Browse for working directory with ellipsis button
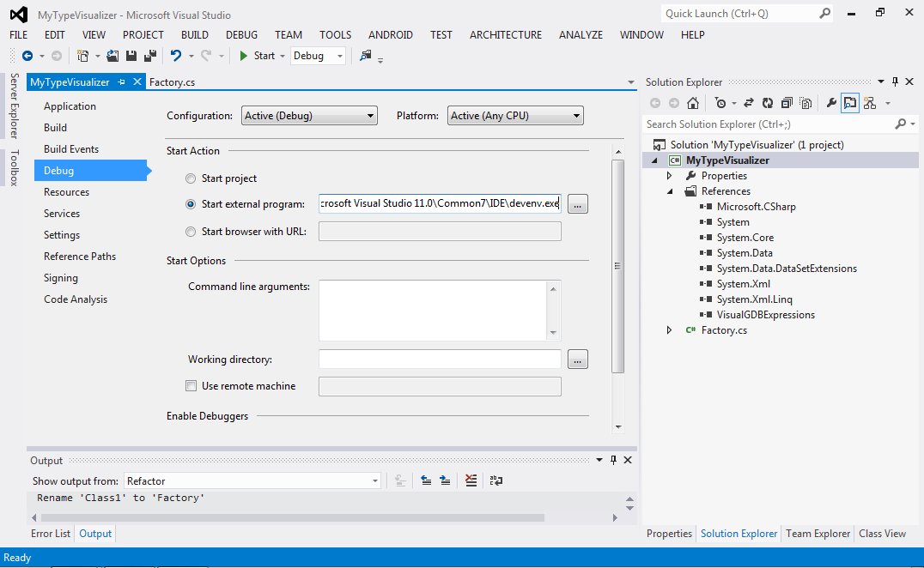 click(577, 360)
